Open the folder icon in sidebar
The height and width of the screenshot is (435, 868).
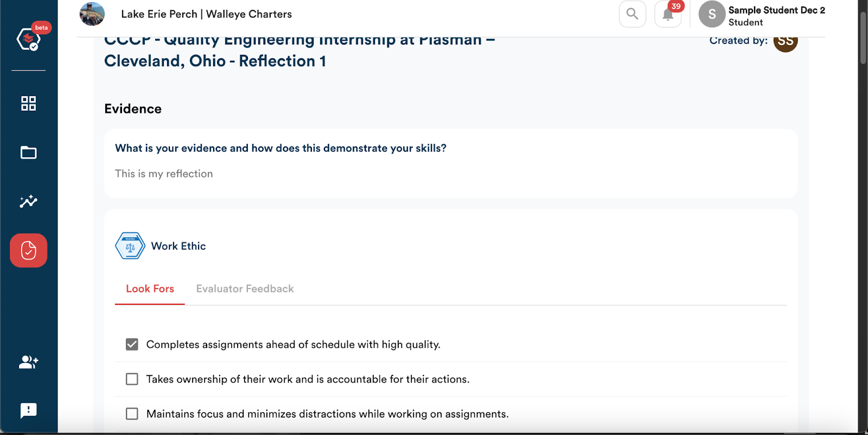28,152
